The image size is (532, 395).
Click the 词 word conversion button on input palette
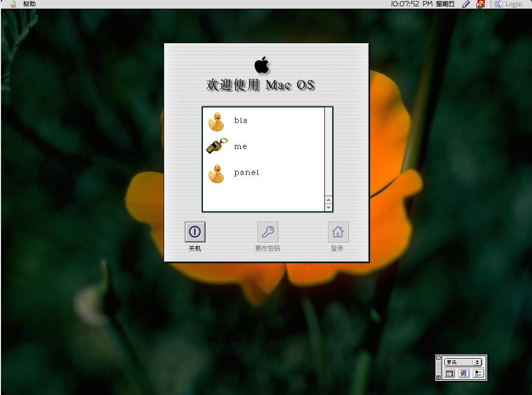click(x=463, y=373)
